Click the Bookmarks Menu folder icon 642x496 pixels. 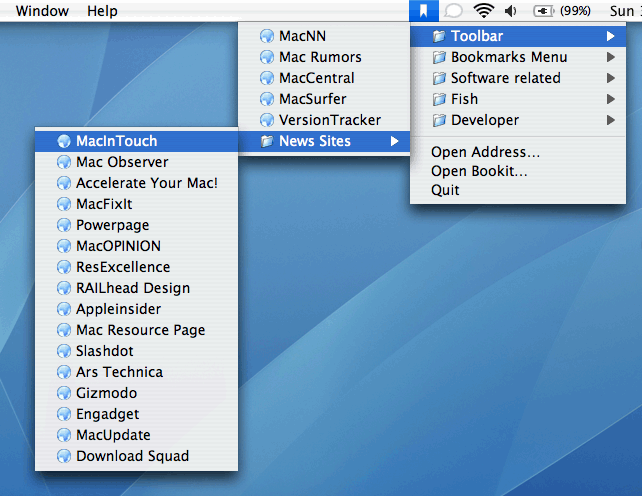coord(439,57)
